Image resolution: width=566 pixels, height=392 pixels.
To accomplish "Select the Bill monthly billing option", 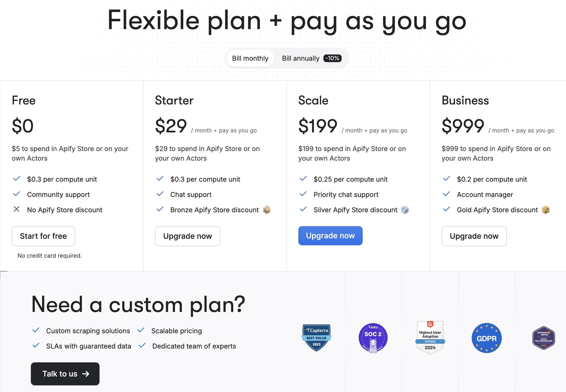I will [250, 58].
